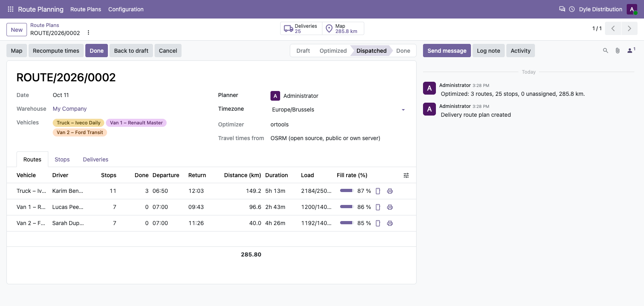644x306 pixels.
Task: Open the activities clock icon in navbar
Action: (x=572, y=9)
